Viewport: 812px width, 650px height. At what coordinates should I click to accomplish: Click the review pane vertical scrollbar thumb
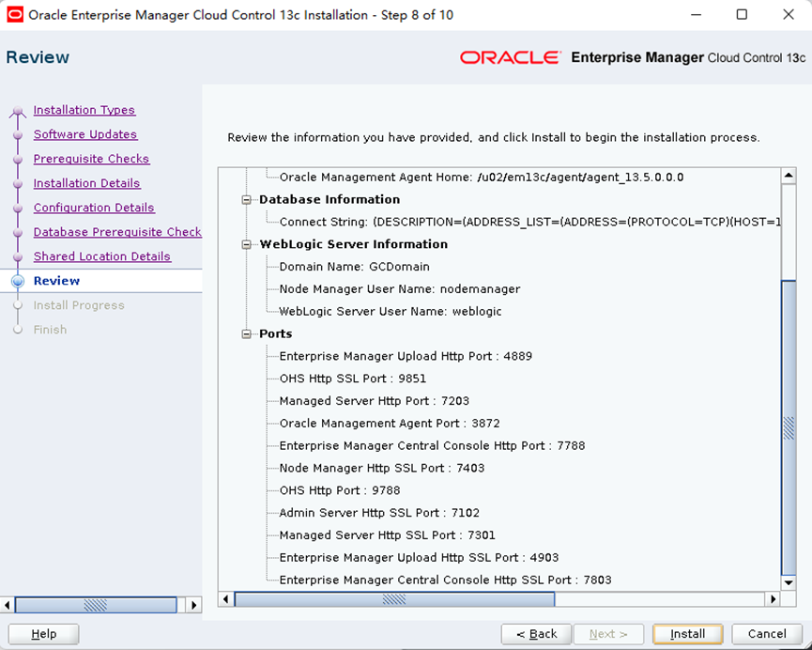(x=789, y=427)
